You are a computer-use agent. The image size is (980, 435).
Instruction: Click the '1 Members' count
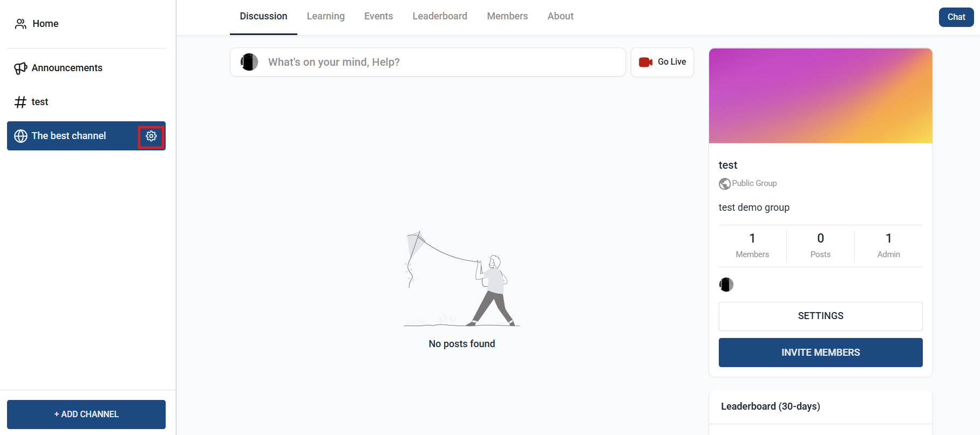(x=752, y=246)
